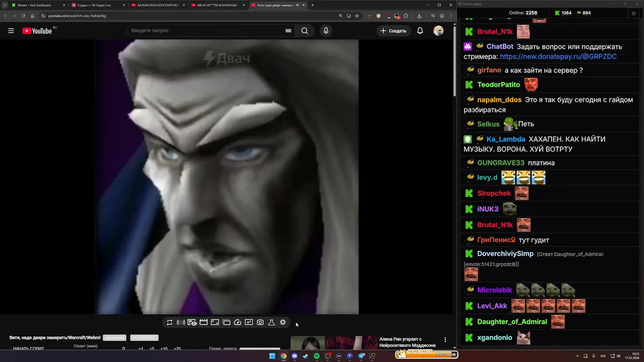644x362 pixels.
Task: Click the На аукцион button
Action: coord(114,338)
